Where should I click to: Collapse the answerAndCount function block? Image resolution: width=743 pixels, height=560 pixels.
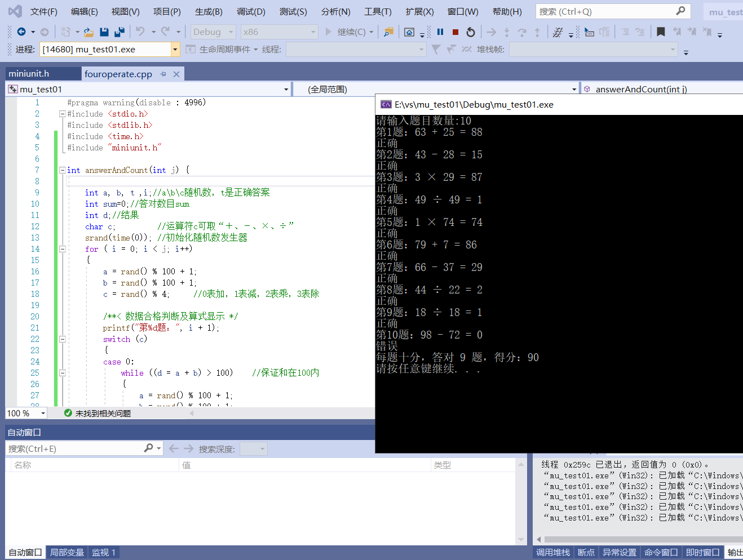62,170
